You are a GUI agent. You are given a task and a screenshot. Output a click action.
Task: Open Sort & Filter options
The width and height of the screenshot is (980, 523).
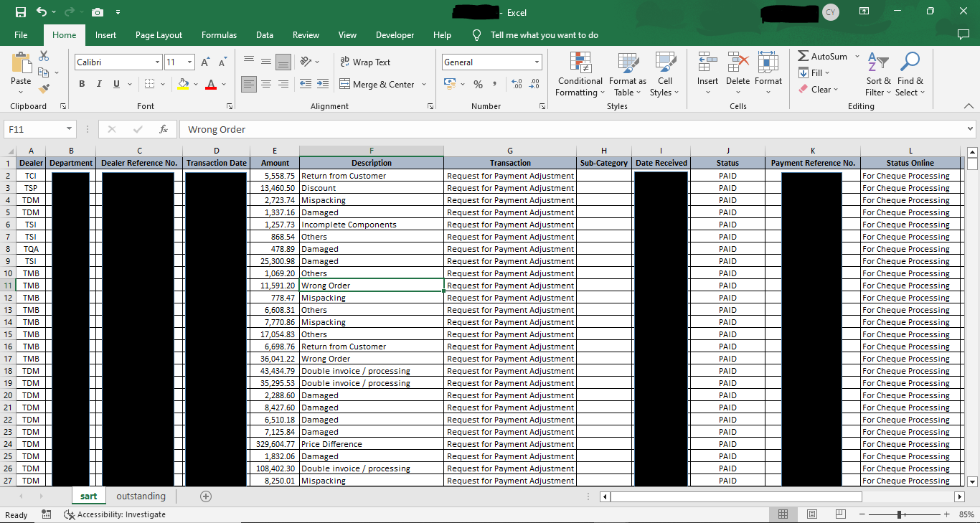click(x=878, y=75)
